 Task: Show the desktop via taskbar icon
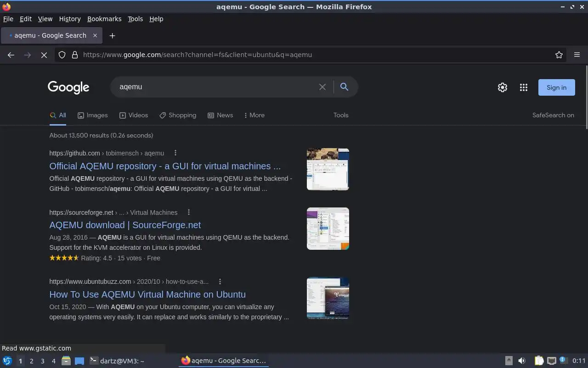click(79, 361)
